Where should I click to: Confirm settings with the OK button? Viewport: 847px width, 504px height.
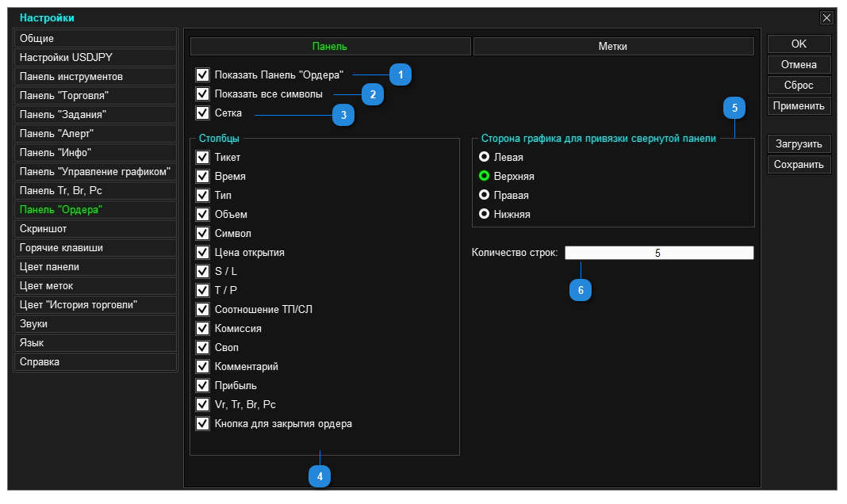click(x=799, y=44)
